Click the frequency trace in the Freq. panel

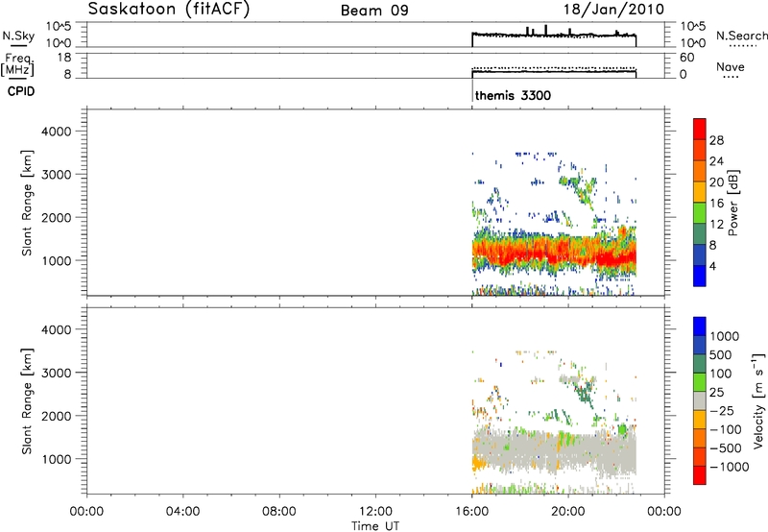tap(554, 71)
